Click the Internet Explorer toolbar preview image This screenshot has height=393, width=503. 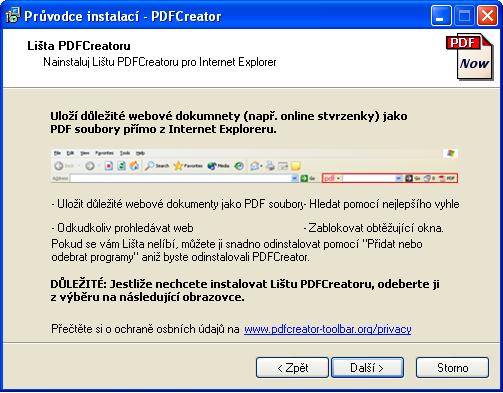(x=255, y=166)
